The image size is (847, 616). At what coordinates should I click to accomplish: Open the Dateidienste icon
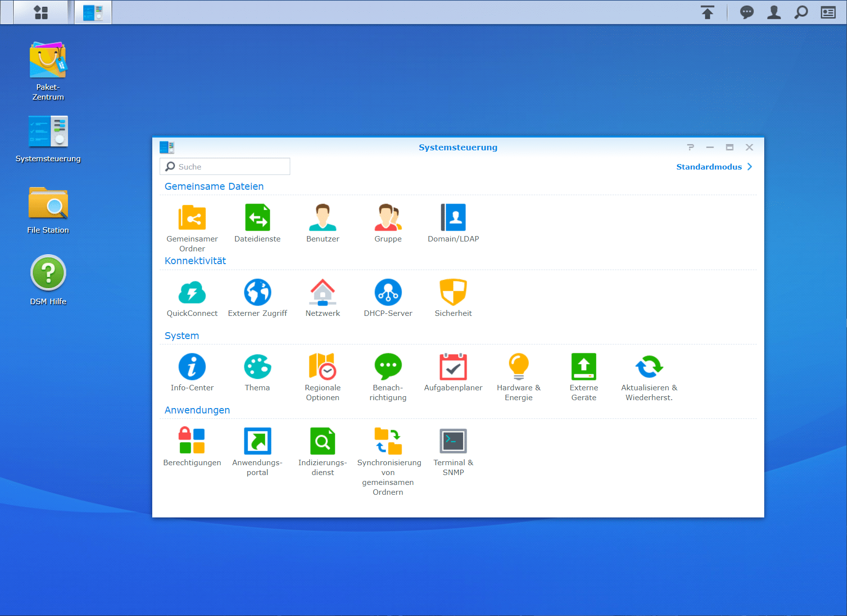coord(257,218)
